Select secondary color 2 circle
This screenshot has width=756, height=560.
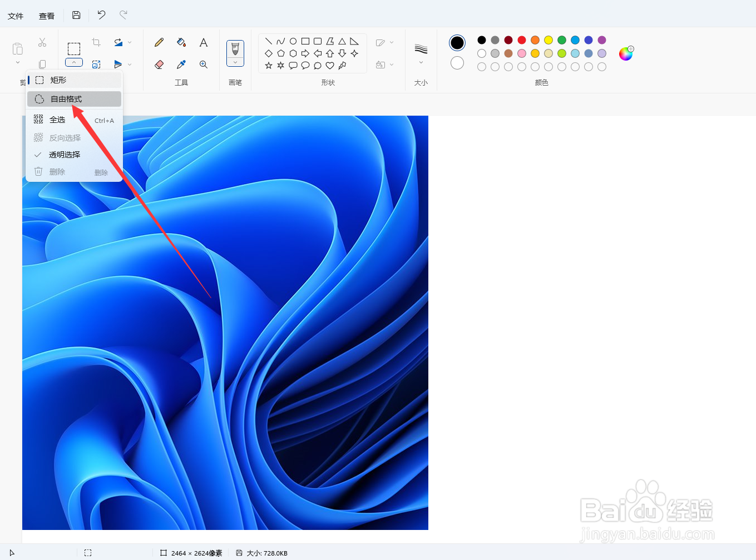click(x=457, y=63)
